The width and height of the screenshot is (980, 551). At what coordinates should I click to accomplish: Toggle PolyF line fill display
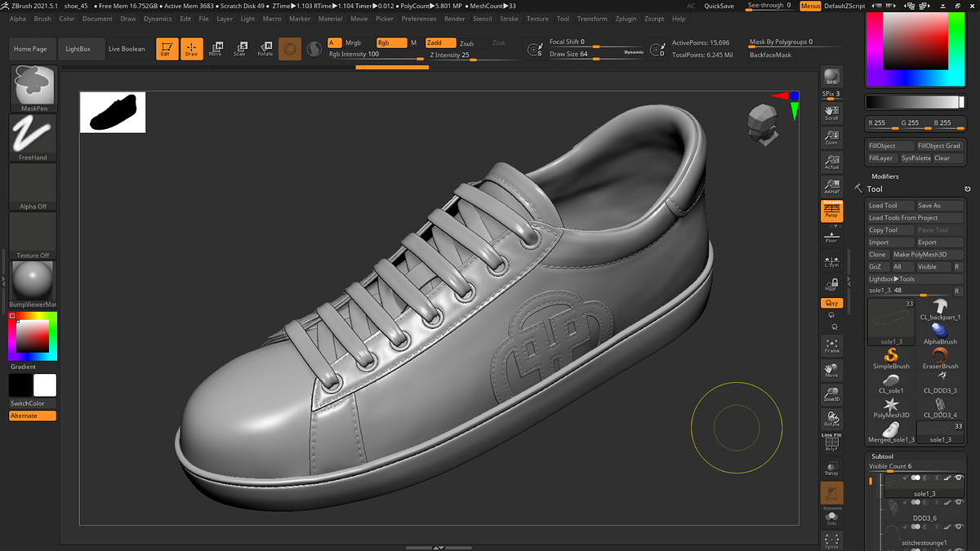(831, 443)
